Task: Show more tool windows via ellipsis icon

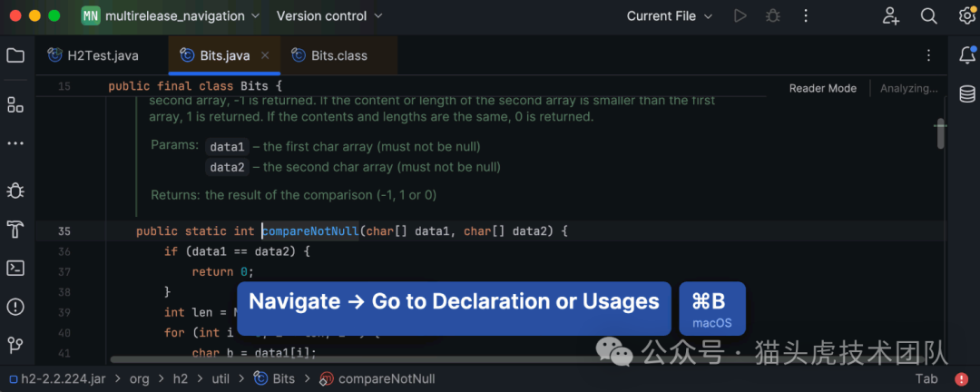Action: [15, 143]
